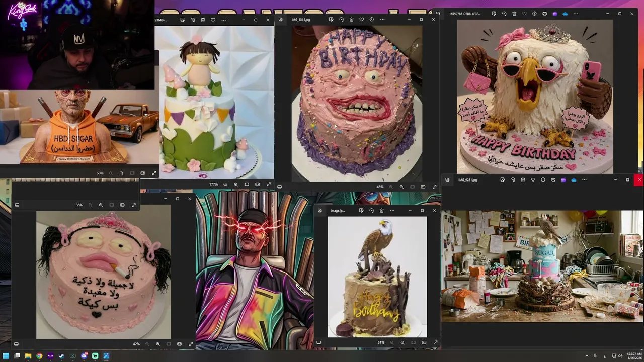Open Google Chrome from the taskbar
The width and height of the screenshot is (644, 362).
[39, 356]
